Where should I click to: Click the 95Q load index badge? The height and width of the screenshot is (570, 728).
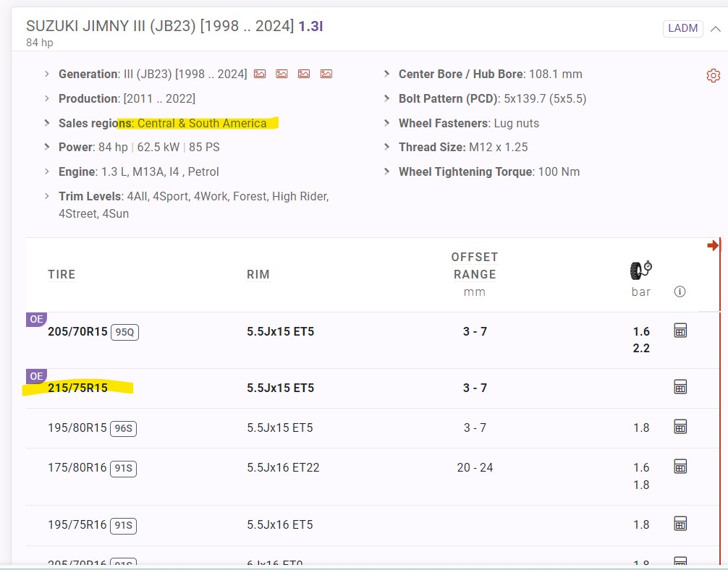tap(125, 332)
